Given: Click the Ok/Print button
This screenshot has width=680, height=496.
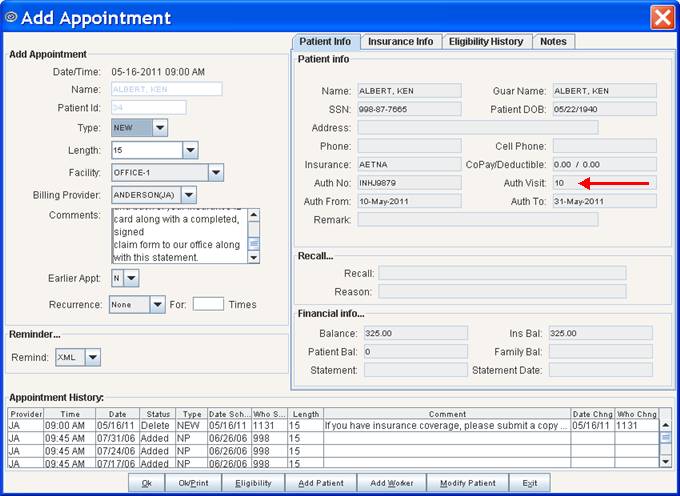Looking at the screenshot, I should 193,483.
